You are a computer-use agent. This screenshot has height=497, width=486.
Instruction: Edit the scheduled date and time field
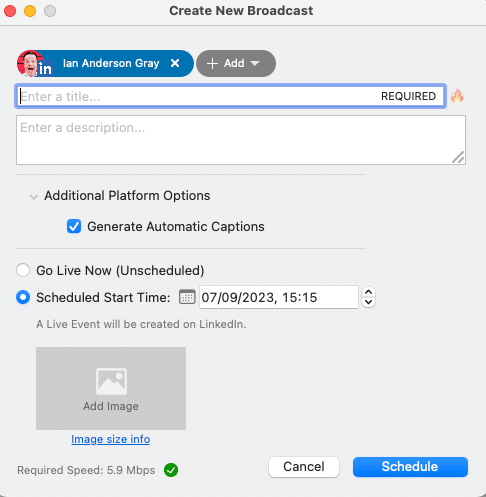[x=279, y=297]
